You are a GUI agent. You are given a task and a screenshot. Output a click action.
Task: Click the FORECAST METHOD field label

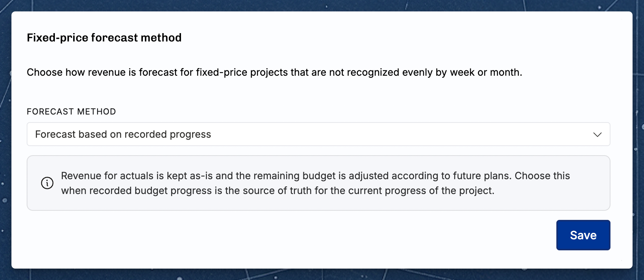coord(71,111)
